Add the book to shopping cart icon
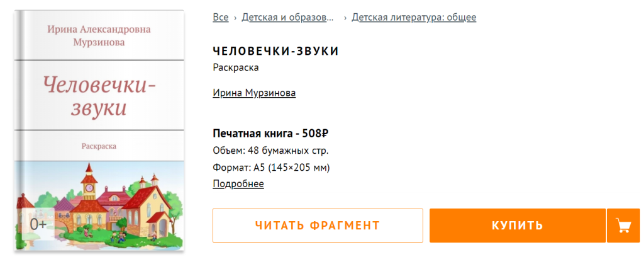The image size is (644, 264). [x=623, y=226]
